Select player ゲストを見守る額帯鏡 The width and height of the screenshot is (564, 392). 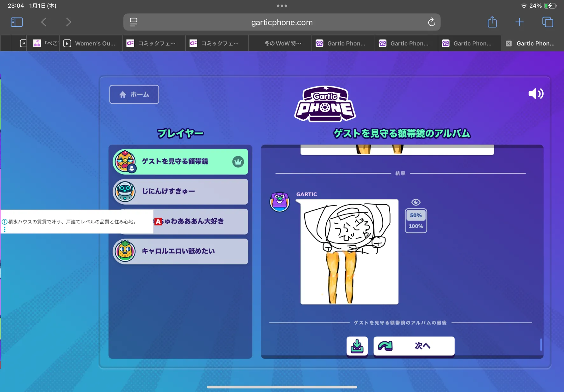click(x=180, y=162)
